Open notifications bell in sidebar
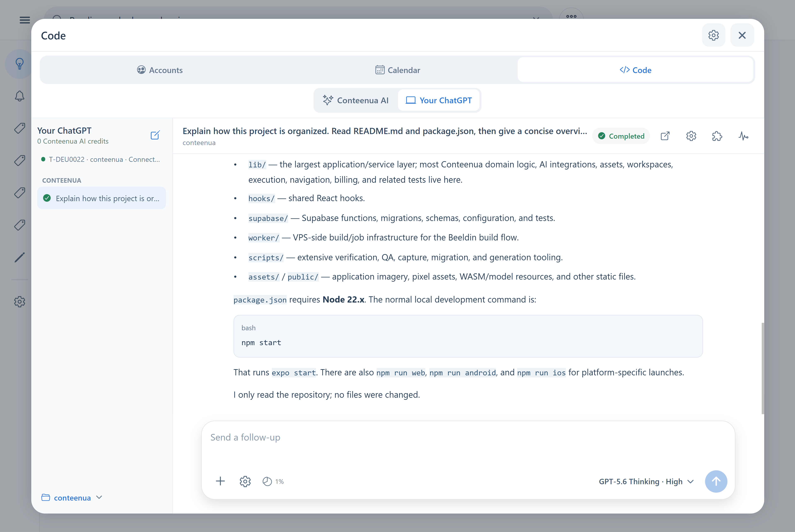Screen dimensions: 795x532 pyautogui.click(x=19, y=96)
